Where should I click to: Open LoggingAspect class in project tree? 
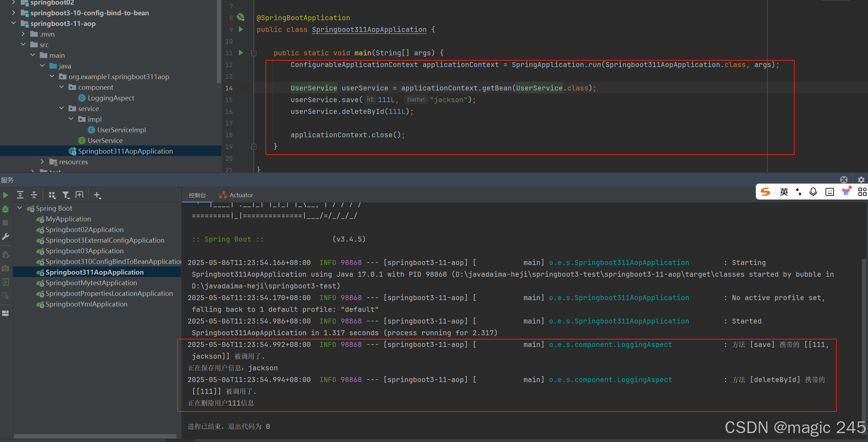click(111, 98)
